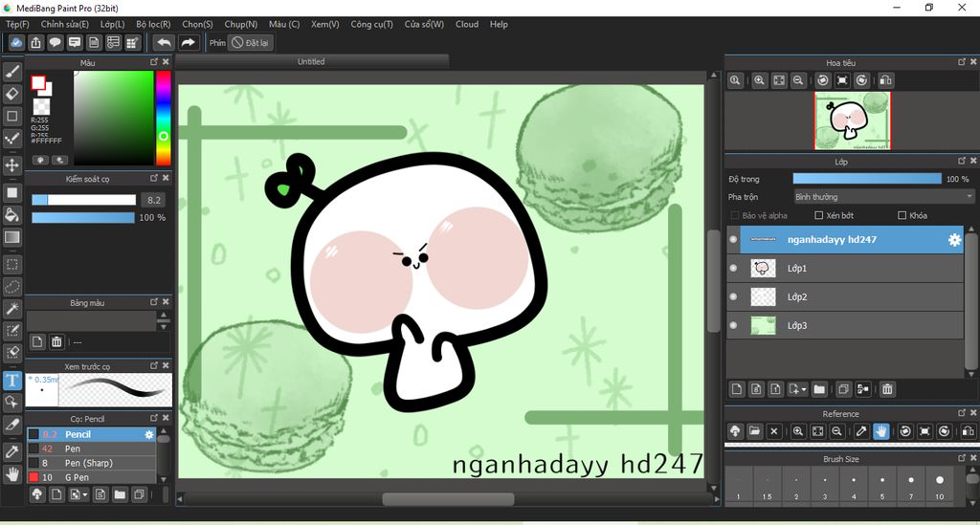Click the canvas horizontal scrollbar

click(448, 499)
